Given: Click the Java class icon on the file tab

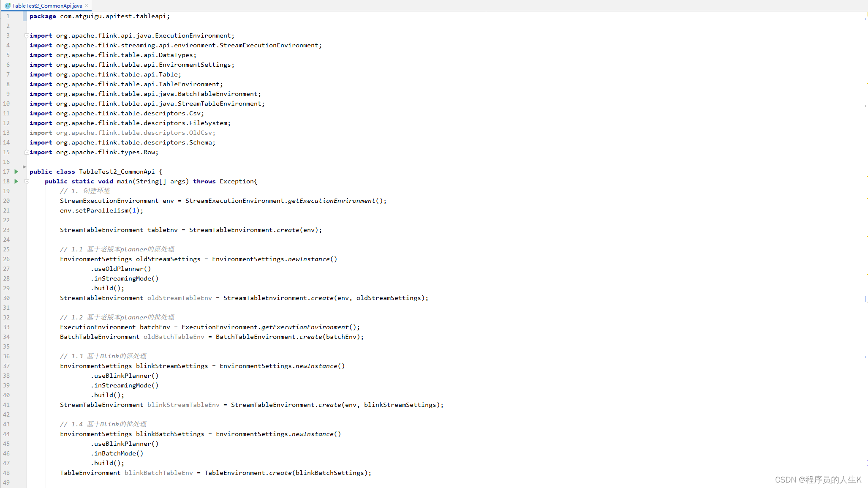Looking at the screenshot, I should pyautogui.click(x=8, y=5).
